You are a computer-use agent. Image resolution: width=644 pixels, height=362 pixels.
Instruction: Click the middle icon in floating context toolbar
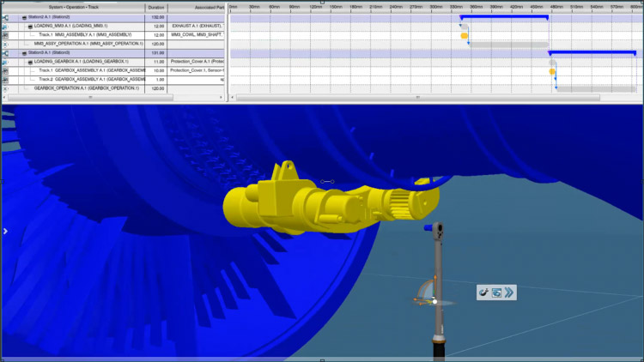tap(496, 293)
